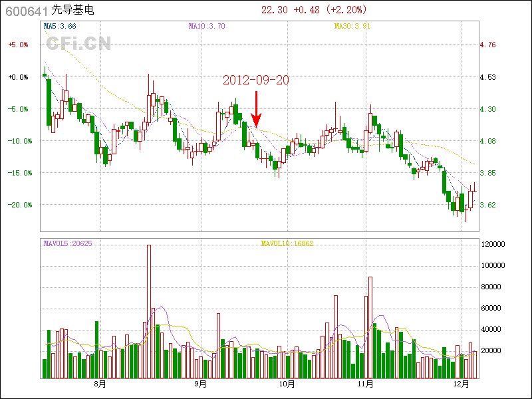Click the red arrow marking 2012-09-20
Image resolution: width=532 pixels, height=399 pixels.
(x=256, y=110)
